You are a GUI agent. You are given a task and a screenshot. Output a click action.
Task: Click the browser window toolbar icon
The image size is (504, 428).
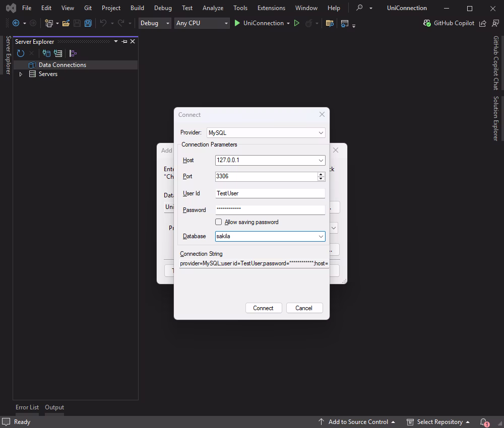[x=345, y=24]
